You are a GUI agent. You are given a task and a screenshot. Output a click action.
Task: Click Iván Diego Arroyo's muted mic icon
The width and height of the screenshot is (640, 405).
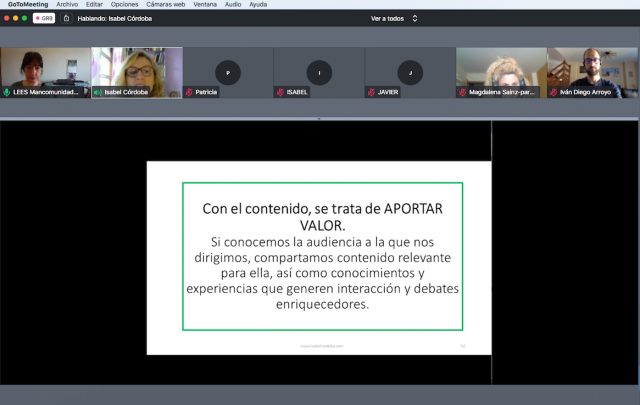point(553,92)
